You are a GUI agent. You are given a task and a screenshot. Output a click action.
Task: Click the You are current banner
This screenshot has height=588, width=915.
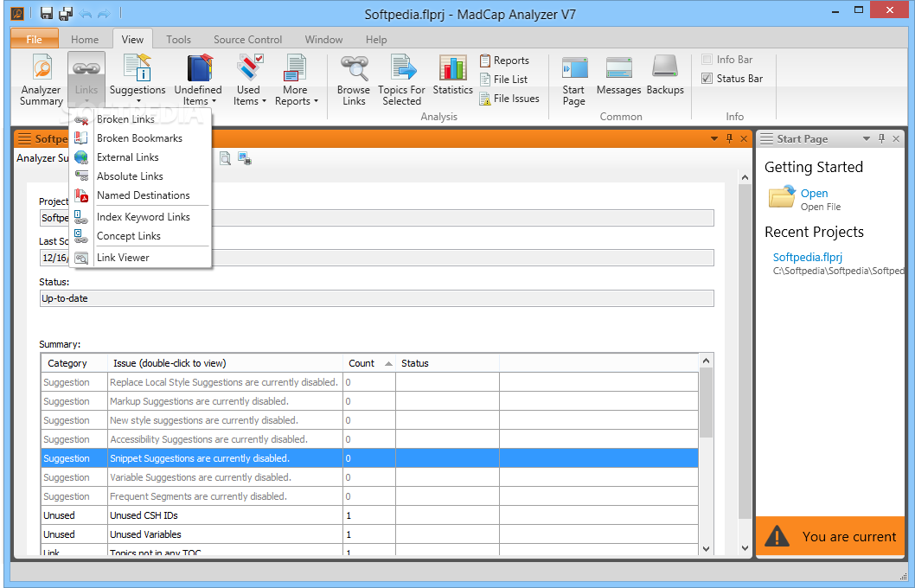coord(829,535)
